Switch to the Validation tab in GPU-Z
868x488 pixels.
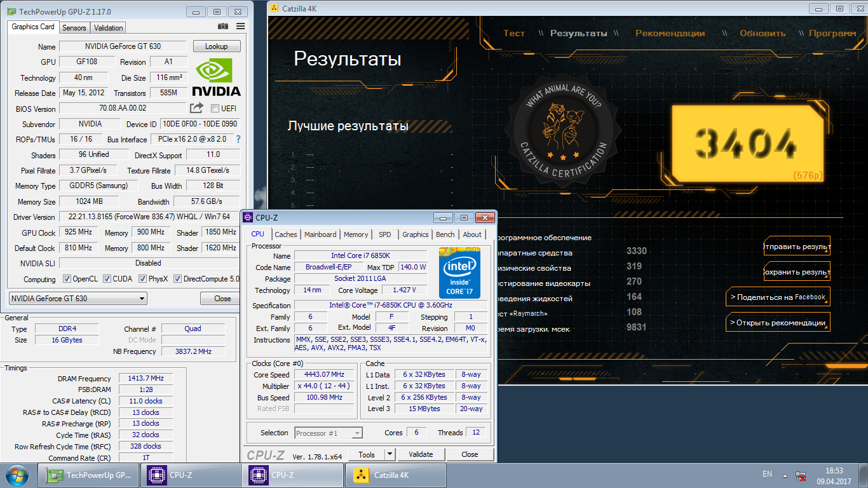[108, 27]
